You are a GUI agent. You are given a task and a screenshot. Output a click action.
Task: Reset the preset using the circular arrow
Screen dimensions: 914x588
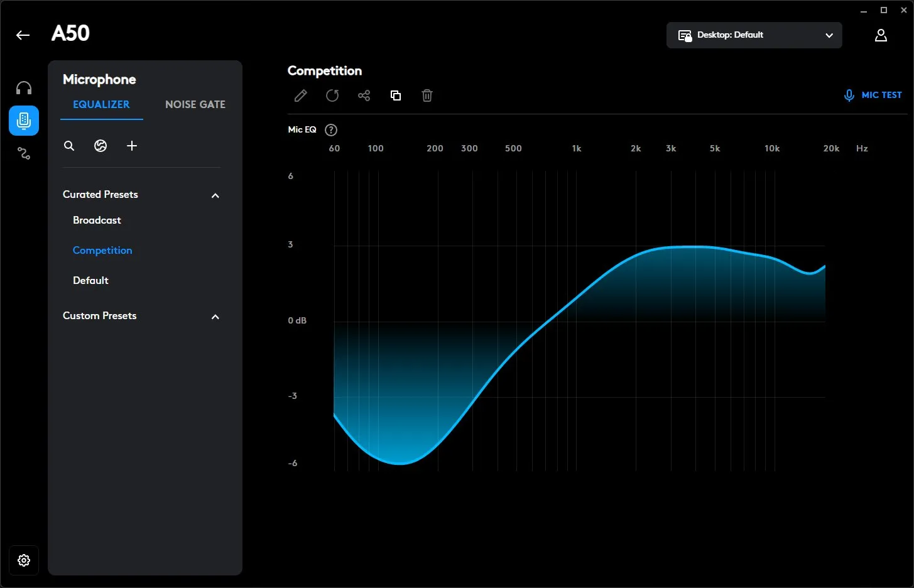coord(332,95)
